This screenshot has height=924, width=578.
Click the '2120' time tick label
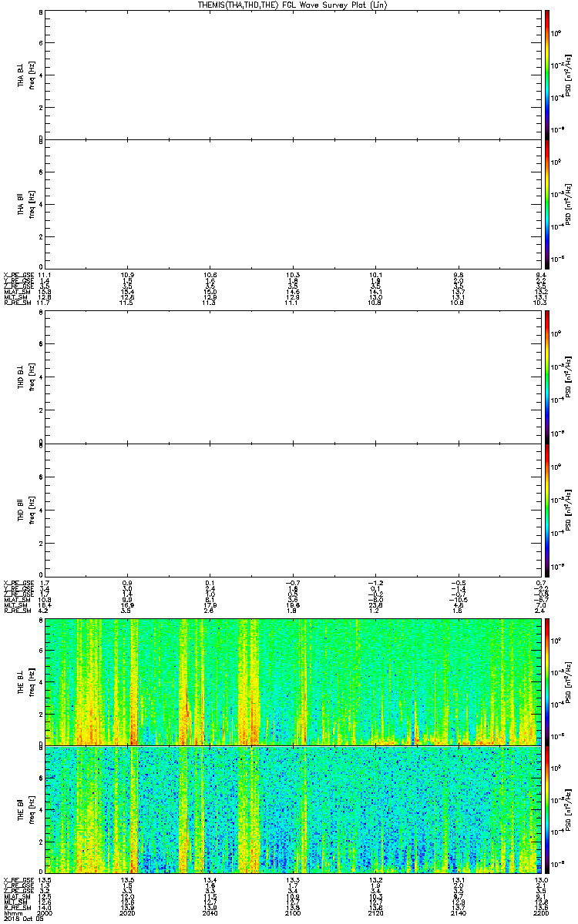(x=375, y=913)
